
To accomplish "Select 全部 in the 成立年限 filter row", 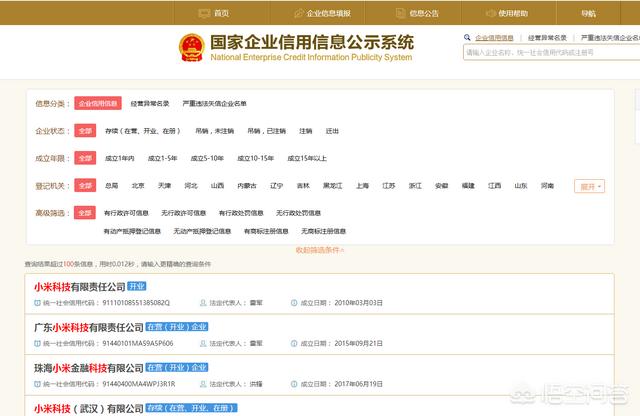I will [85, 158].
